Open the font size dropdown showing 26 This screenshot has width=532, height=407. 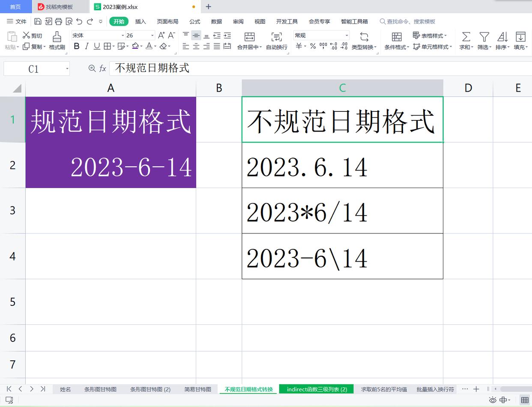(x=152, y=36)
